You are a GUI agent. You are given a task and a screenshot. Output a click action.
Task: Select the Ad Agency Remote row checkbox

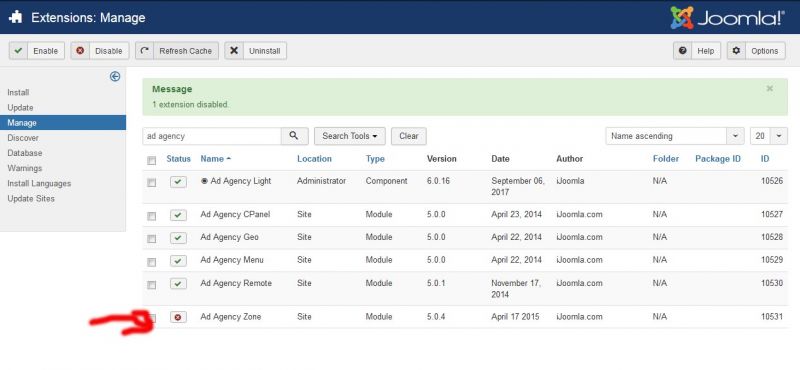tap(152, 285)
